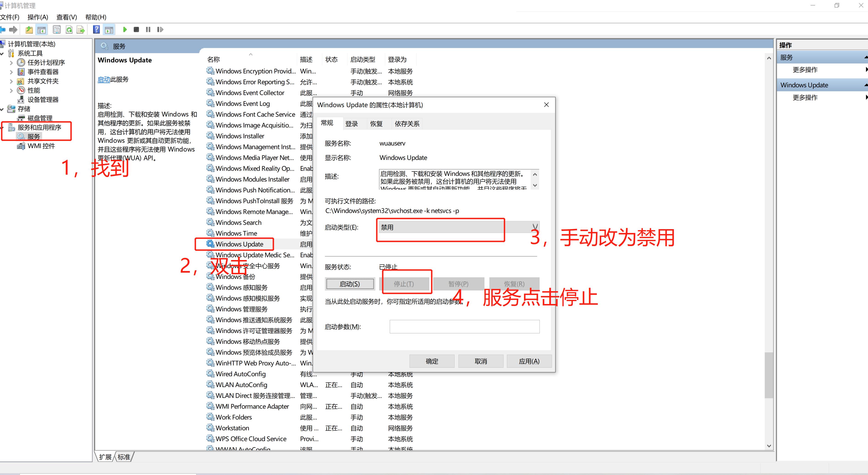Expand the 任务计划程序 tree node
Viewport: 868px width, 475px height.
[x=11, y=62]
